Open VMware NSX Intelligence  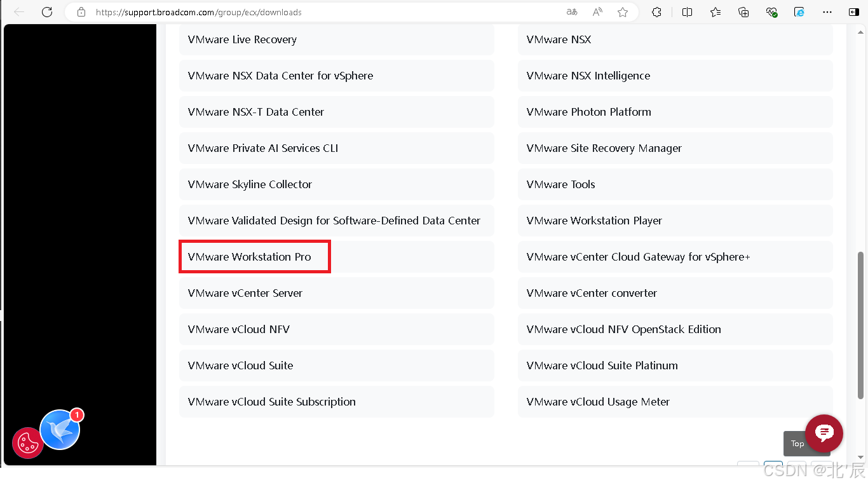coord(675,76)
